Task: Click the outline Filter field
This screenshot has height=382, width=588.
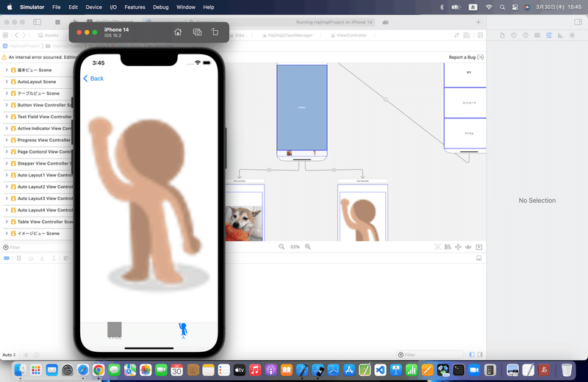Action: point(37,248)
